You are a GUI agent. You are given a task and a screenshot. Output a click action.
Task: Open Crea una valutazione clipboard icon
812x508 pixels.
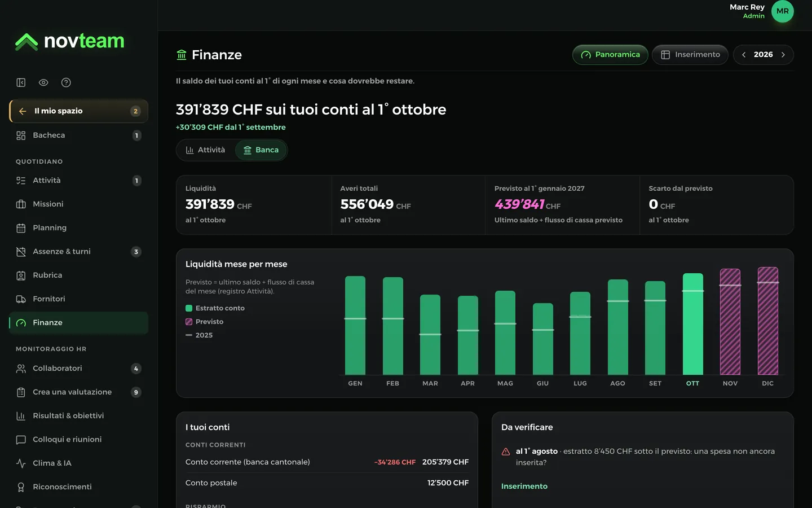21,392
